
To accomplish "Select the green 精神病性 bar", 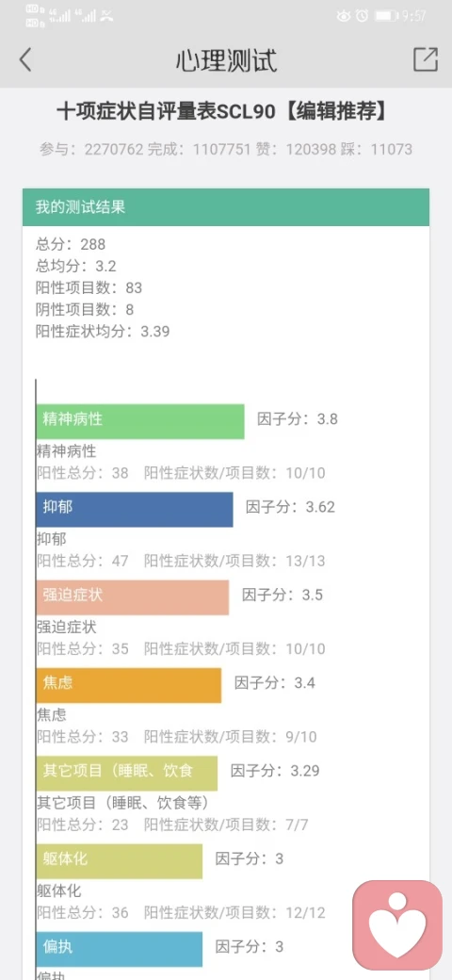I will pos(140,421).
